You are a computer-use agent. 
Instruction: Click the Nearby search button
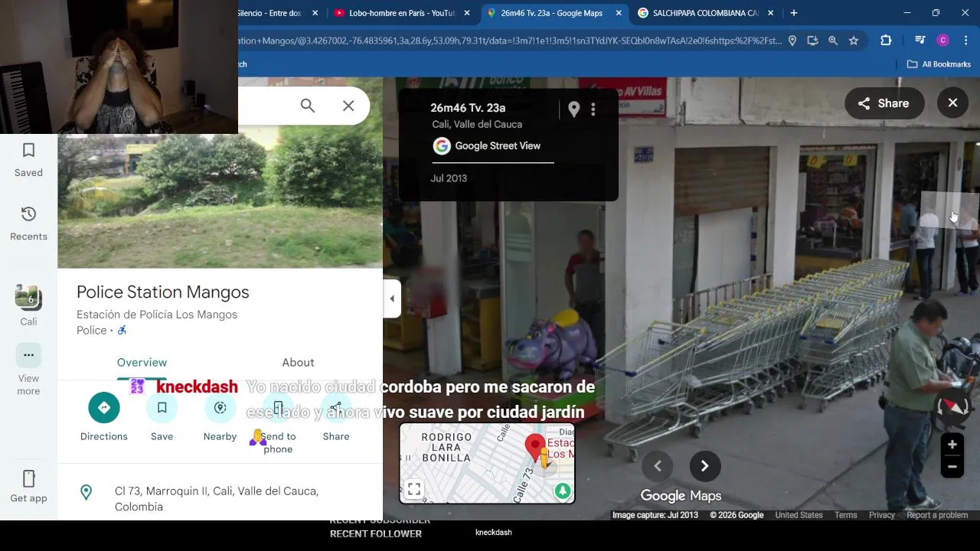tap(220, 407)
